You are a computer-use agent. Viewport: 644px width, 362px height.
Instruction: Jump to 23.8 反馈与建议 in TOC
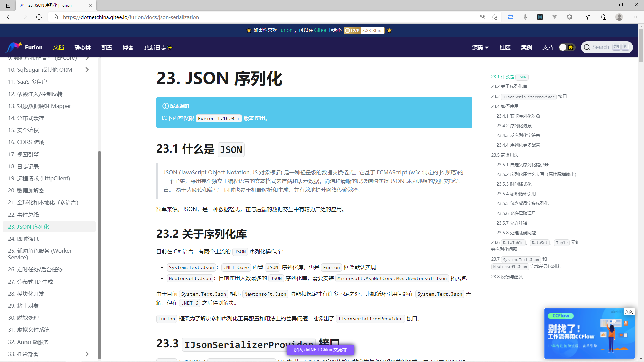click(507, 277)
